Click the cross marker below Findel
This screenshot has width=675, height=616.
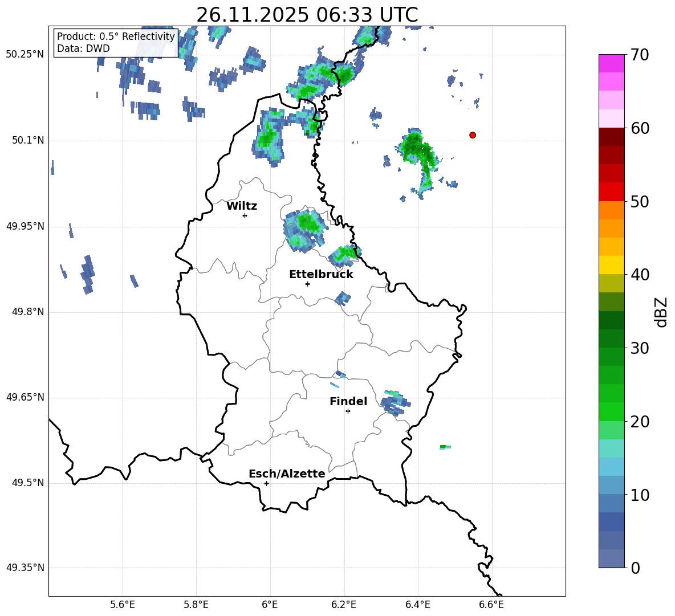pyautogui.click(x=348, y=411)
